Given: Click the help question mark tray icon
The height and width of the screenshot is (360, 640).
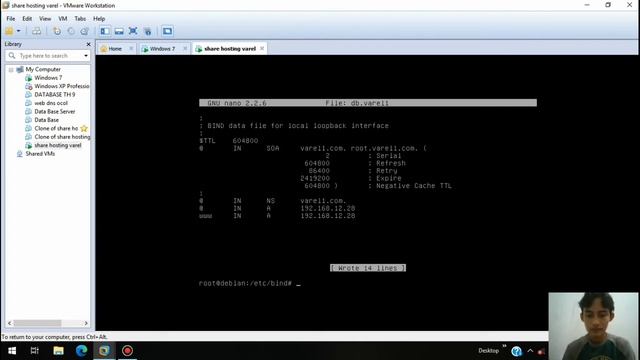Looking at the screenshot, I should pos(516,351).
